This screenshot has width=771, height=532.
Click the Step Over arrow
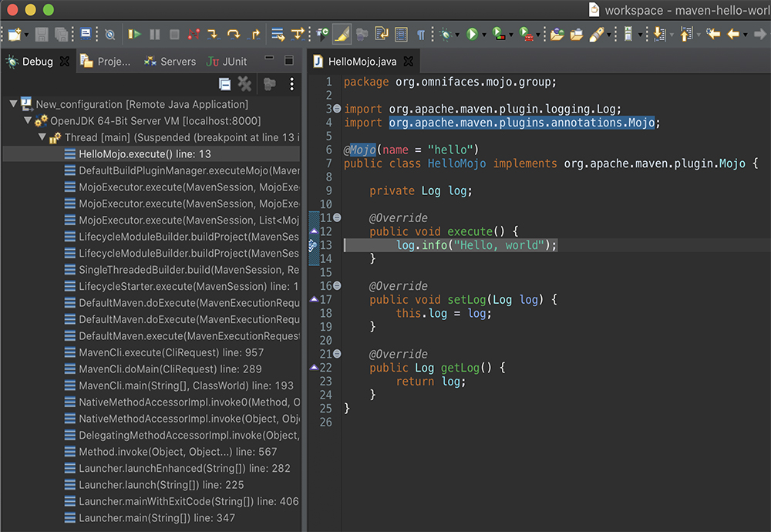click(x=233, y=34)
